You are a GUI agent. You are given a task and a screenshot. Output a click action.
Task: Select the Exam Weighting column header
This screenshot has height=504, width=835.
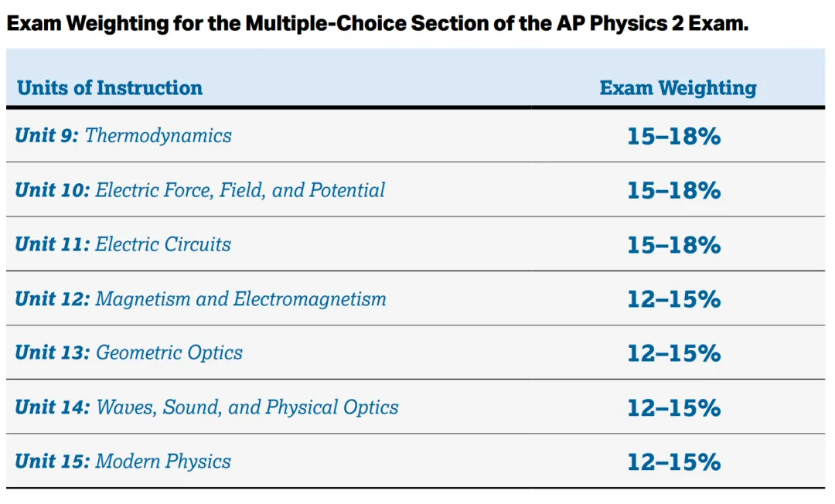(678, 88)
